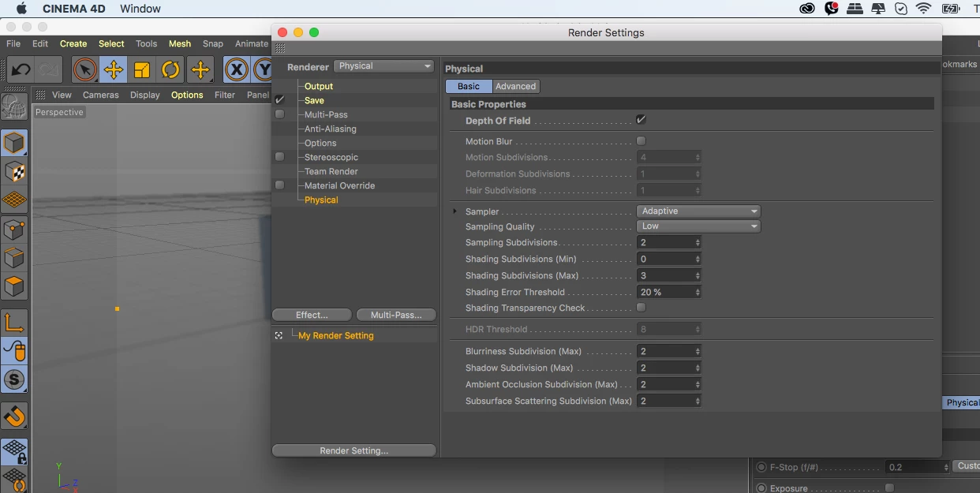Select My Render Setting preset

[x=336, y=335]
